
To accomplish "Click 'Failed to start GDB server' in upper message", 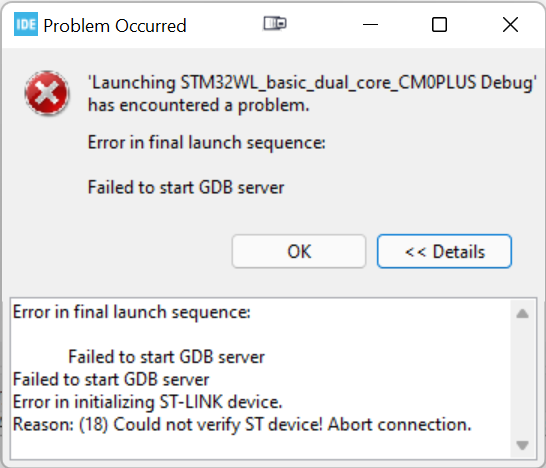I will (x=186, y=187).
